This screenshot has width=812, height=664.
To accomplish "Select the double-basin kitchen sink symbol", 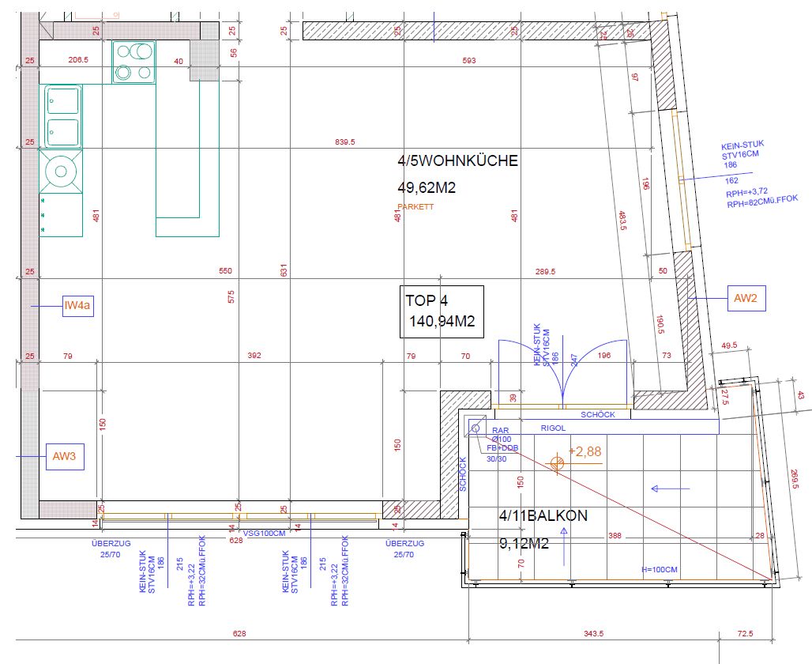I will (62, 116).
